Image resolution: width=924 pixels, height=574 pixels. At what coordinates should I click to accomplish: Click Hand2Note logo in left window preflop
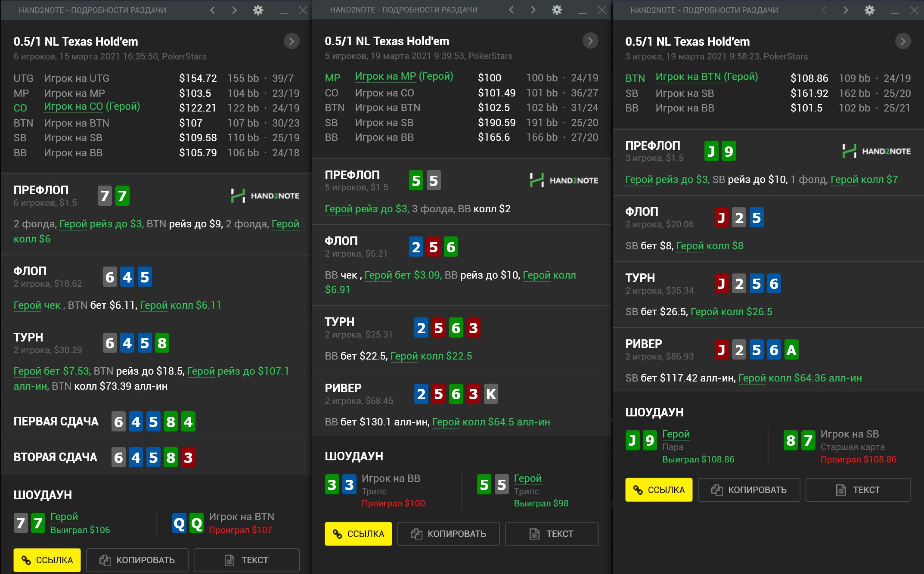(265, 195)
